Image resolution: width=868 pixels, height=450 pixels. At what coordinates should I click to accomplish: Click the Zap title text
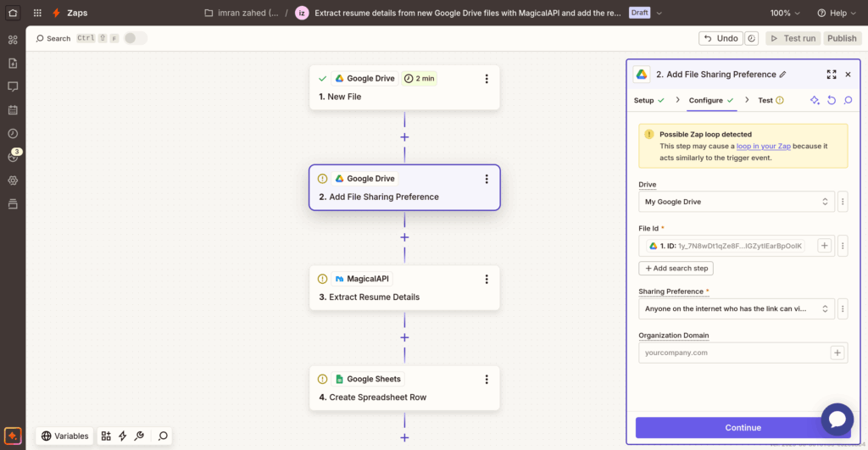(468, 13)
